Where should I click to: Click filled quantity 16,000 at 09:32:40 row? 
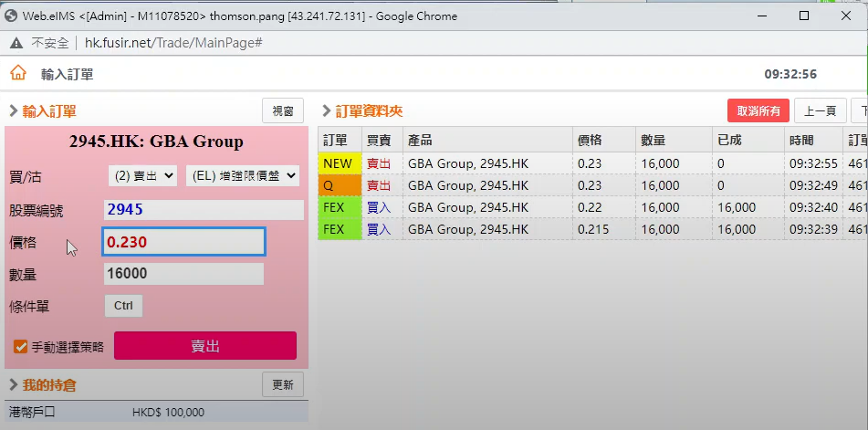(737, 207)
